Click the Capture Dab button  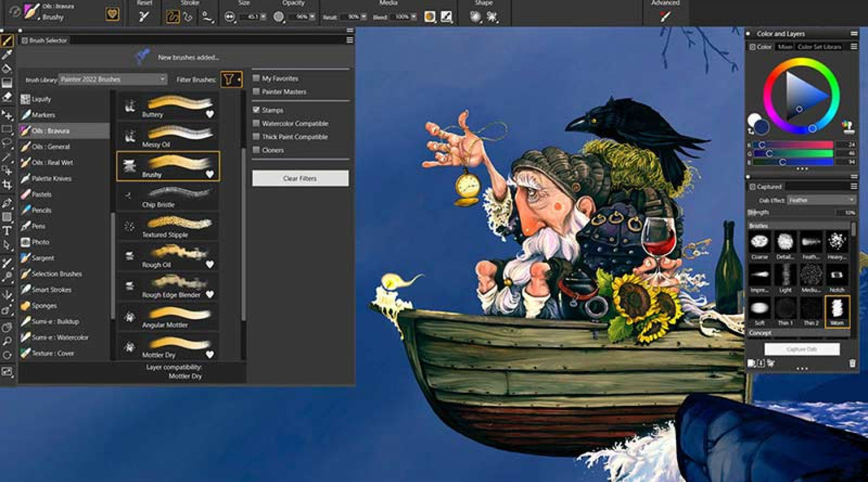coord(803,349)
